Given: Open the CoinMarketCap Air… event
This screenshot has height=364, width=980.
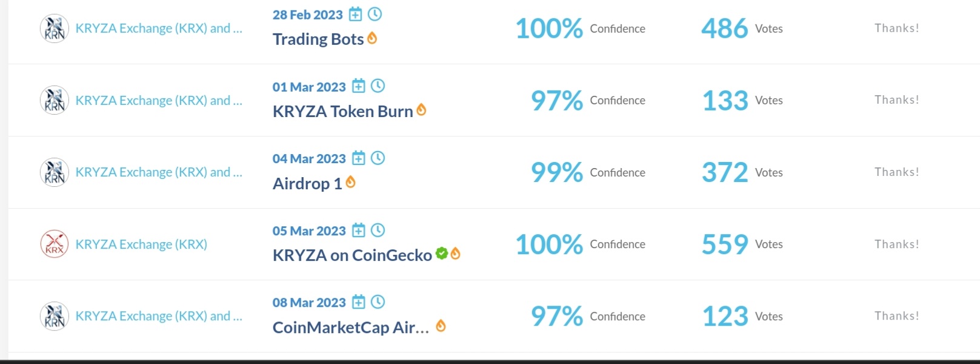Looking at the screenshot, I should (x=351, y=328).
